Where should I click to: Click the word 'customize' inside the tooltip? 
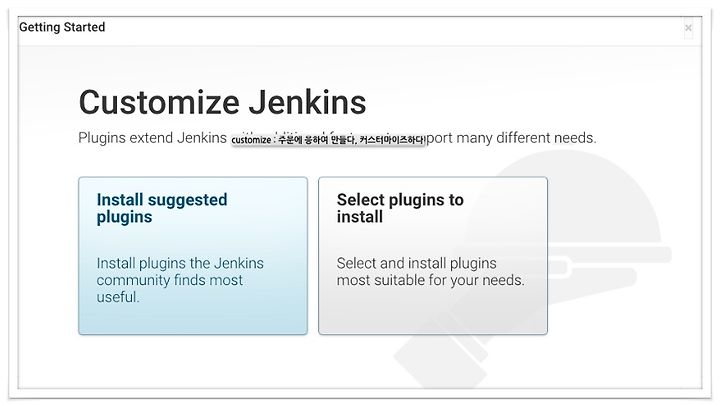tap(251, 140)
